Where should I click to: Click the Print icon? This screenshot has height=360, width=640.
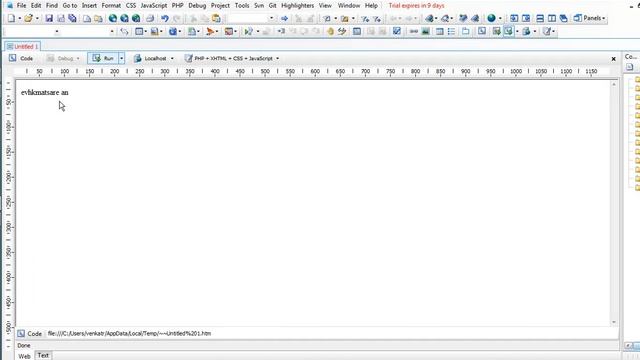pyautogui.click(x=150, y=18)
